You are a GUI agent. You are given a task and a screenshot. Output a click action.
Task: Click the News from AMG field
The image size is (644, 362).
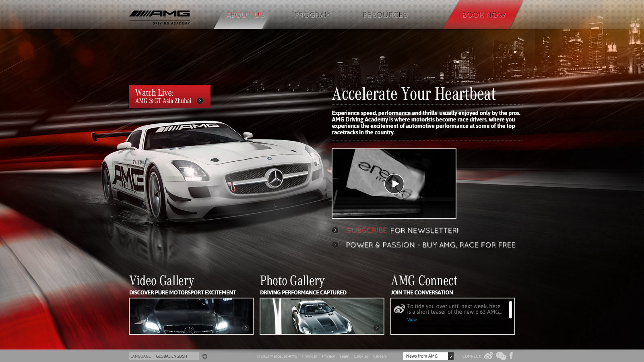[x=425, y=356]
